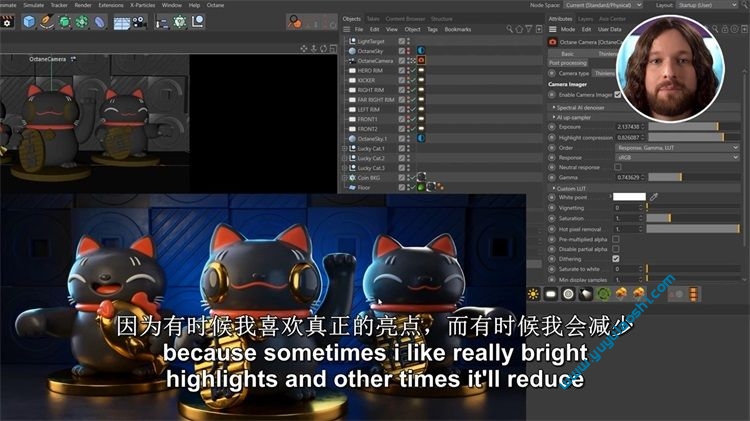This screenshot has width=750, height=421.
Task: Toggle the LEFT RIM light enable checkmark
Action: click(413, 109)
